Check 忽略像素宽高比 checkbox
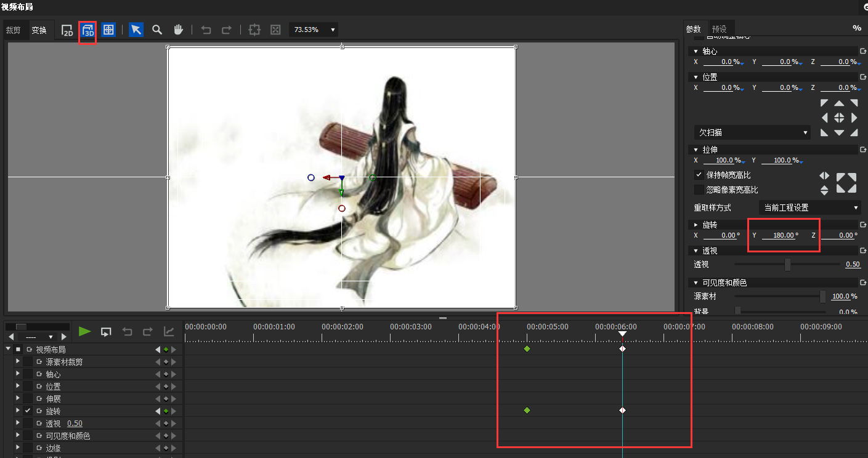 [x=699, y=190]
